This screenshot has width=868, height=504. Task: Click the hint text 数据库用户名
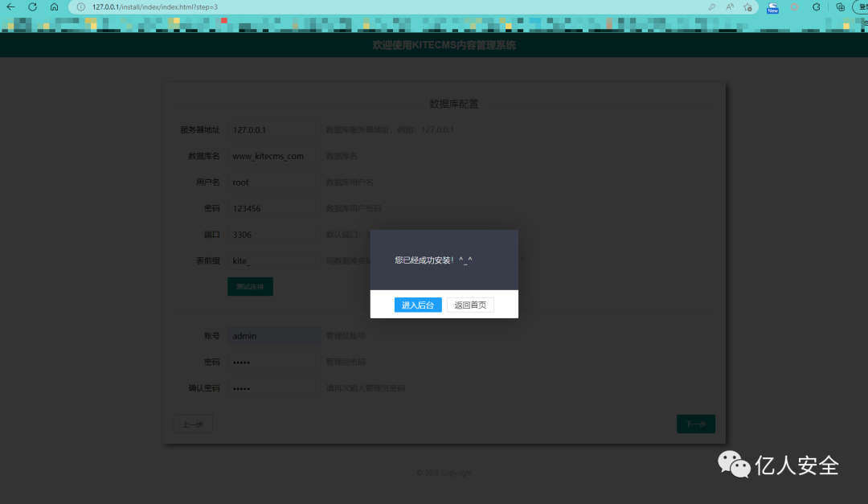[350, 182]
